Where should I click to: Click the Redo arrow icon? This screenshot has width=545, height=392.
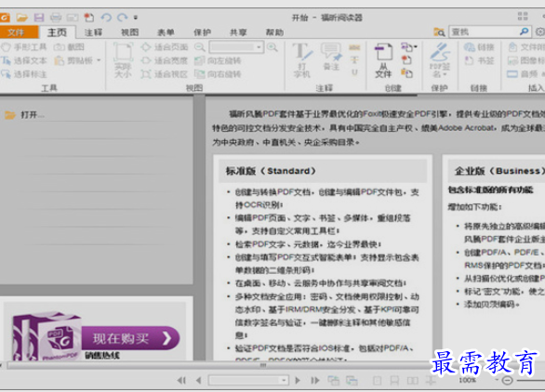click(x=122, y=18)
